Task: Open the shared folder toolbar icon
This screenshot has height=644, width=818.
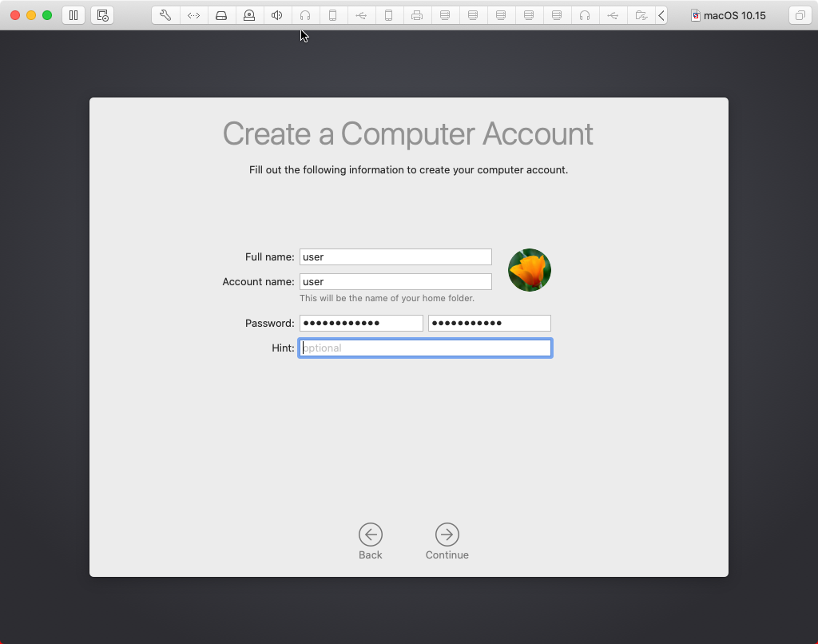Action: [x=641, y=14]
